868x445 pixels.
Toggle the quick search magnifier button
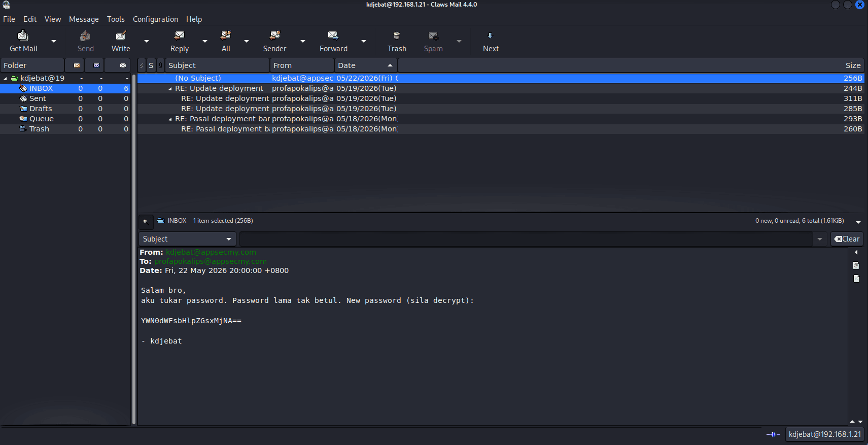(146, 221)
